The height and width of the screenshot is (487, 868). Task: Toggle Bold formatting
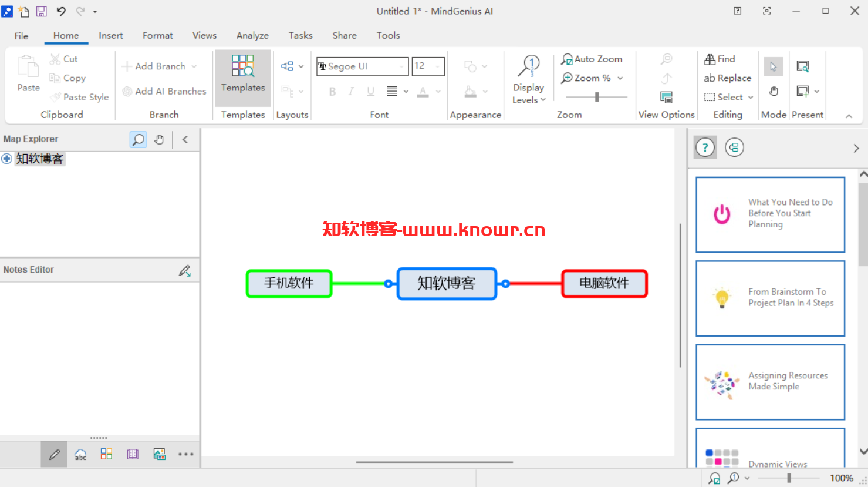coord(332,91)
